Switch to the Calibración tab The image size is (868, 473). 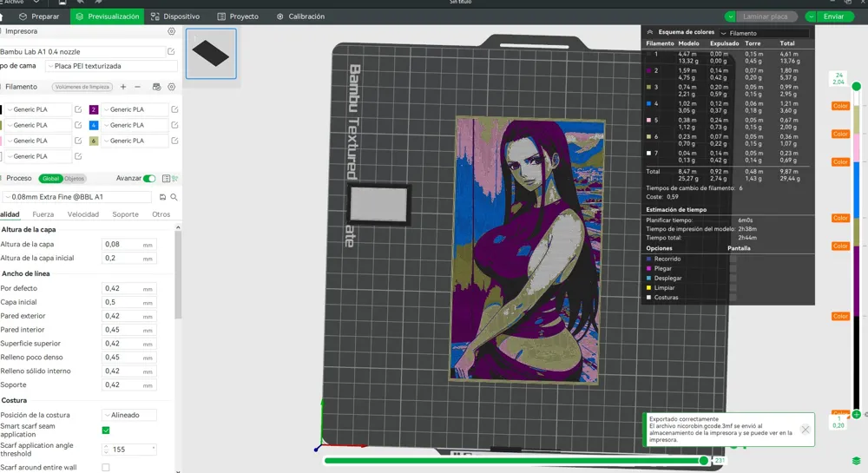point(300,16)
